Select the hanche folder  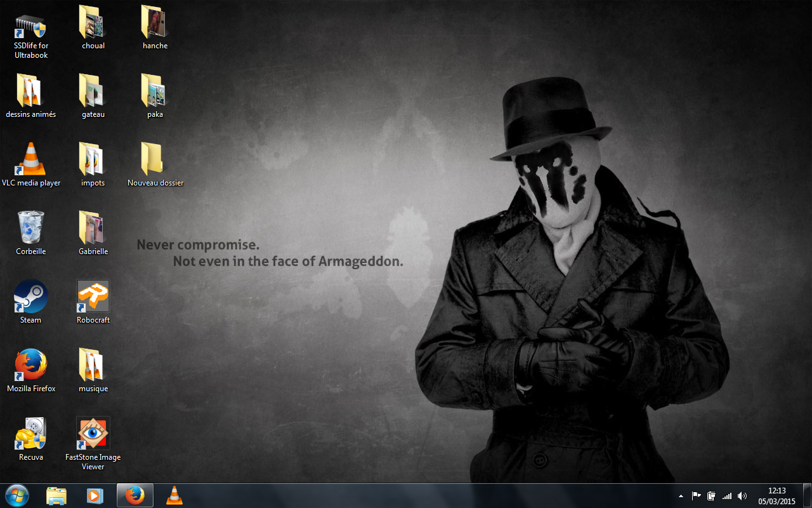tap(155, 27)
